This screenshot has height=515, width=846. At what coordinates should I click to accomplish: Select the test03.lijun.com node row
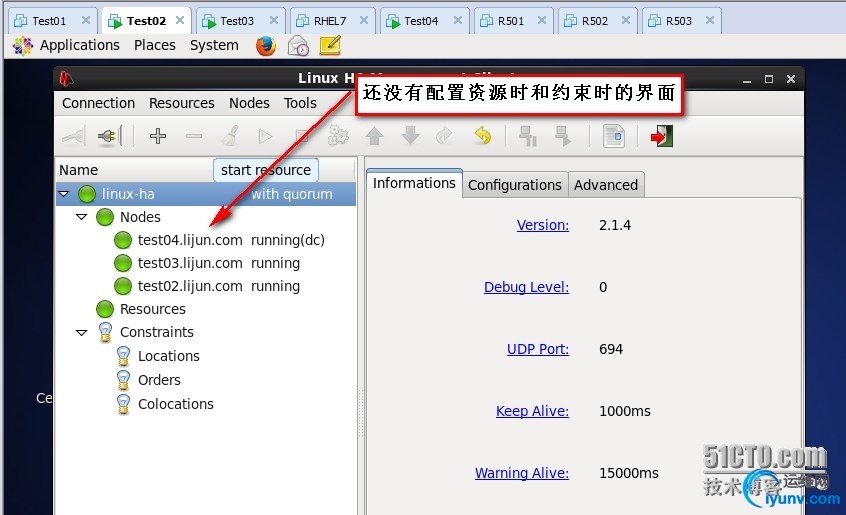pos(206,263)
